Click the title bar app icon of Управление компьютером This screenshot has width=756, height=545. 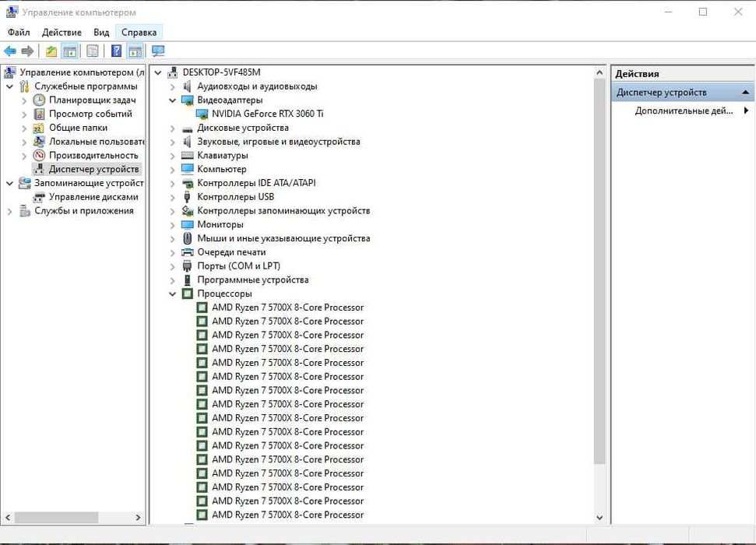(x=12, y=12)
